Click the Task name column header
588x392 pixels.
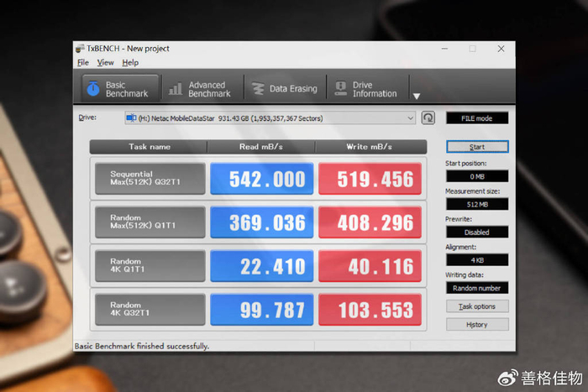click(149, 147)
